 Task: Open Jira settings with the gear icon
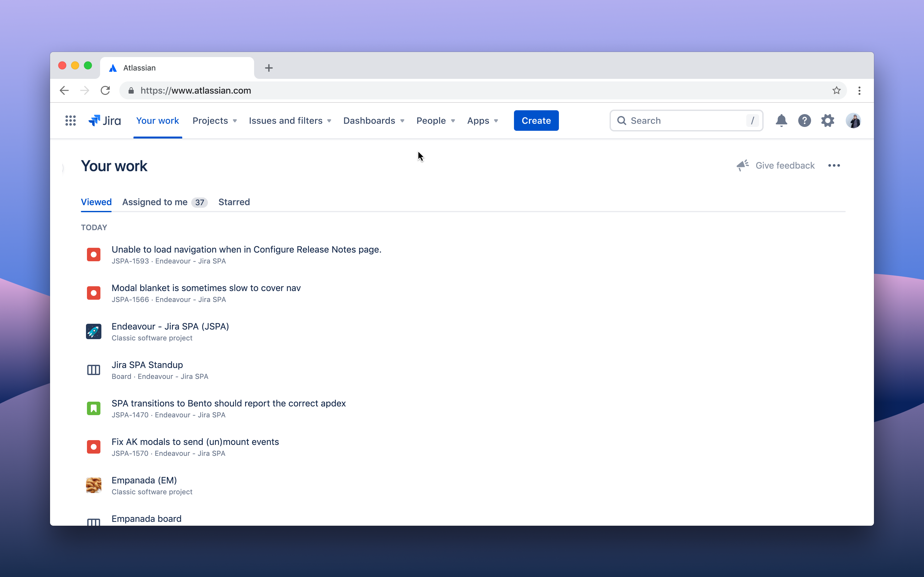click(828, 121)
